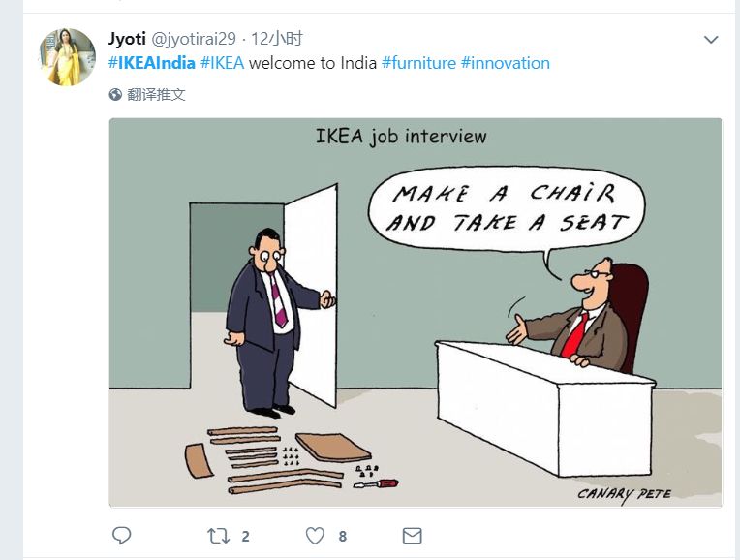The height and width of the screenshot is (560, 740).
Task: Click the display name Jyoti
Action: click(127, 38)
